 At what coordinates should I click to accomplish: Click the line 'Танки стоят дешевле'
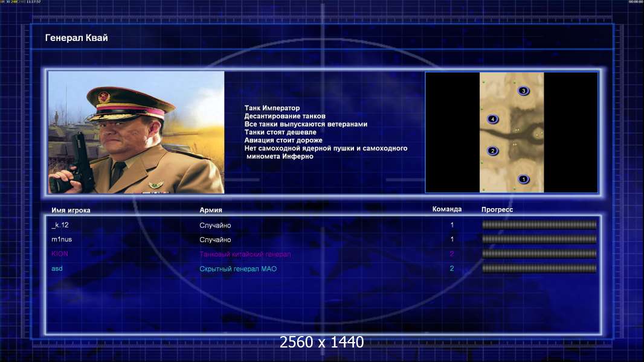click(280, 132)
